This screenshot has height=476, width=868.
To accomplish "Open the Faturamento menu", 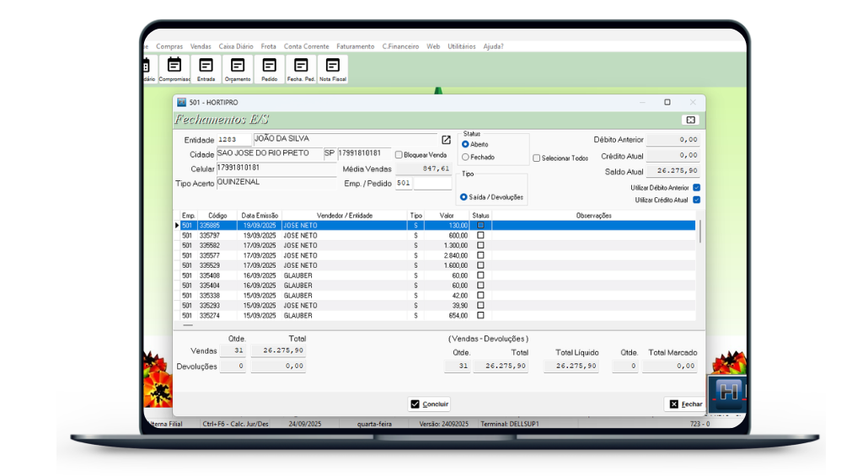I will (x=355, y=46).
